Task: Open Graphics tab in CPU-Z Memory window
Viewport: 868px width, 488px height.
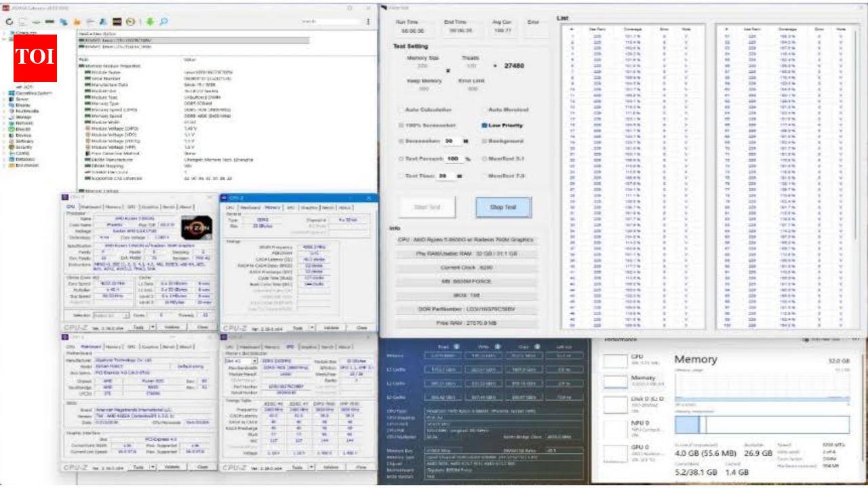Action: pyautogui.click(x=310, y=207)
